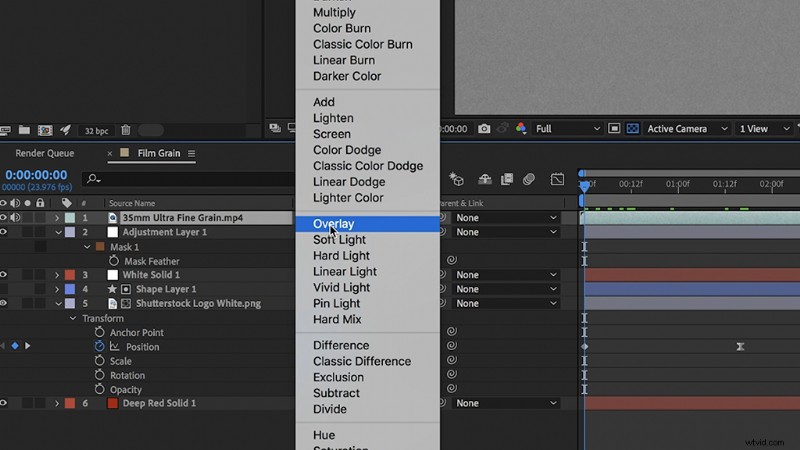Hide the Adjustment Layer 1

point(4,232)
